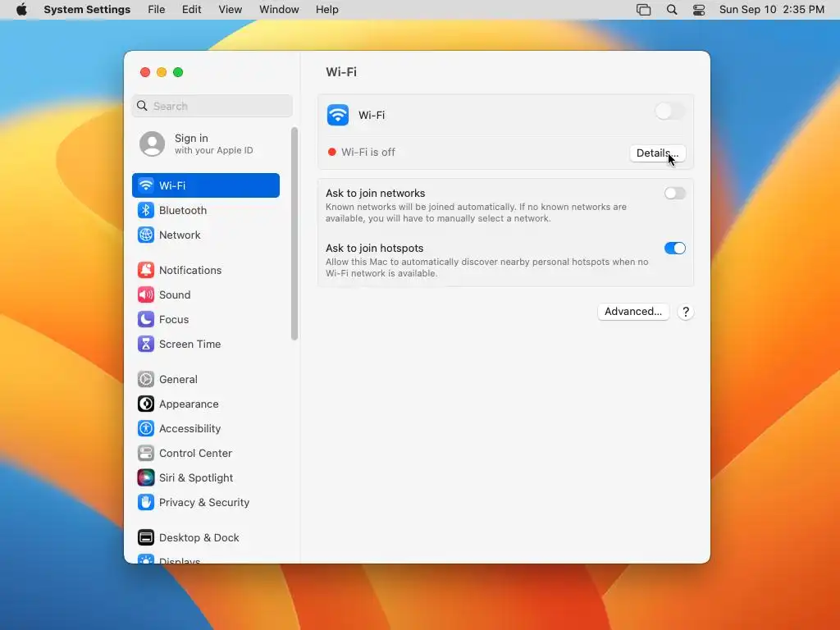This screenshot has height=630, width=840.
Task: Click the Search field in sidebar
Action: point(212,106)
